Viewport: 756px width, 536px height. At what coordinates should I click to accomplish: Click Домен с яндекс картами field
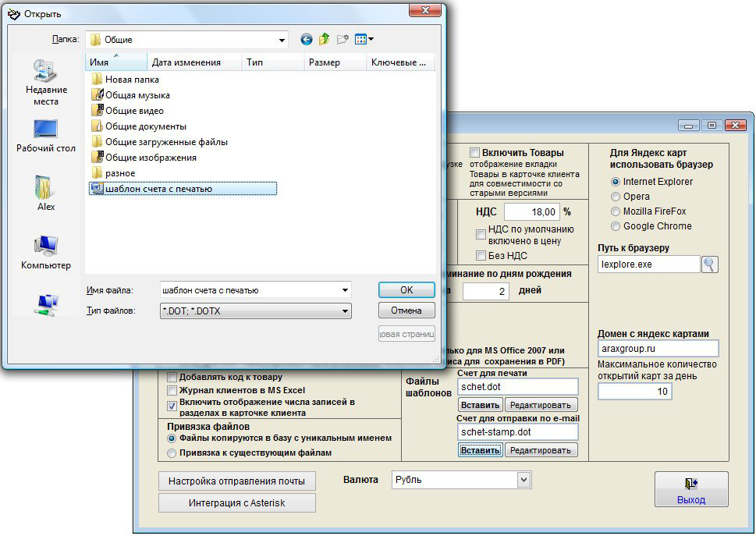(x=658, y=348)
